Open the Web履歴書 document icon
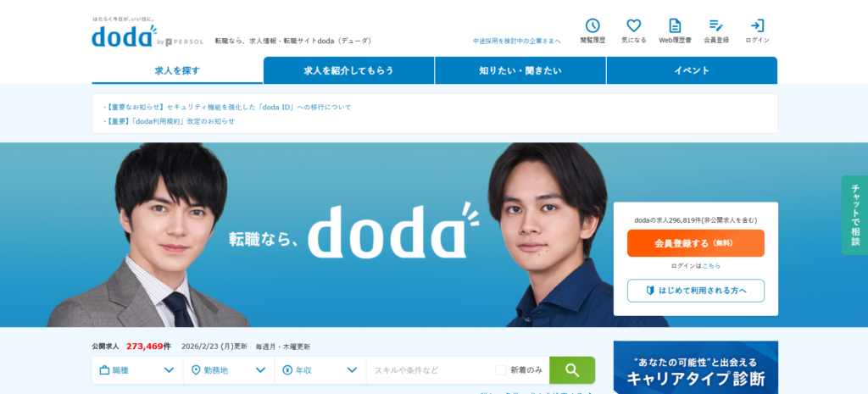Screen dimensions: 868x394 click(675, 26)
